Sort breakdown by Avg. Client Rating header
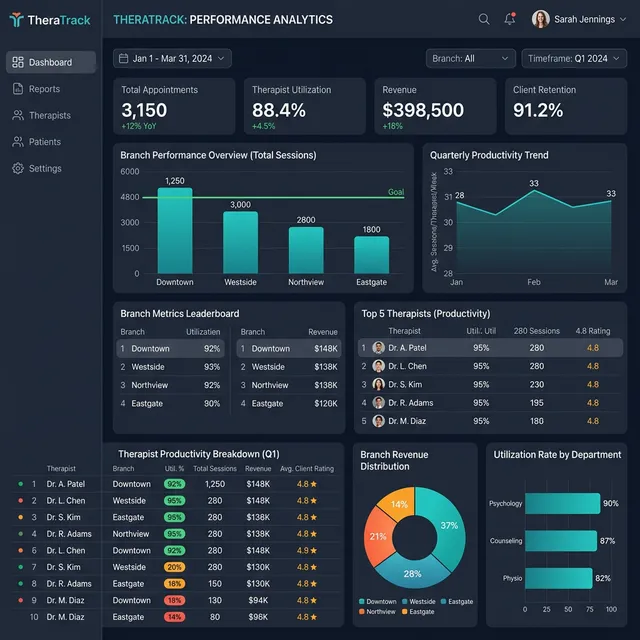640x640 pixels. (x=307, y=469)
